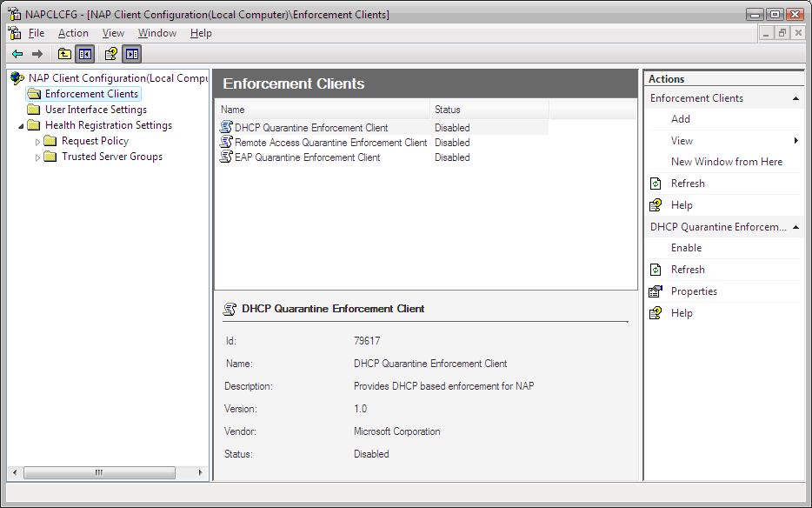Click the Remote Access Quarantine Enforcement Client row icon

(226, 142)
